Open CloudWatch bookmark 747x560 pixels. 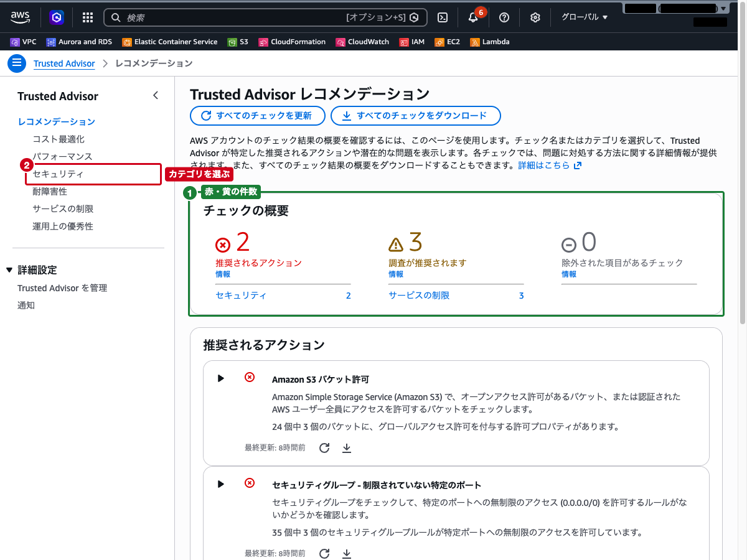[x=362, y=42]
